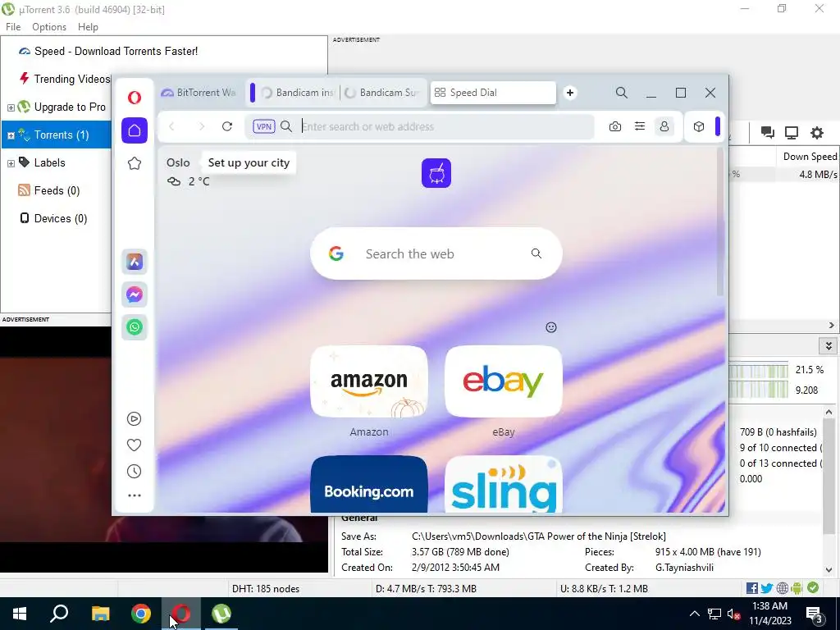Open WhatsApp in the Opera sidebar
Image resolution: width=840 pixels, height=630 pixels.
[x=135, y=327]
